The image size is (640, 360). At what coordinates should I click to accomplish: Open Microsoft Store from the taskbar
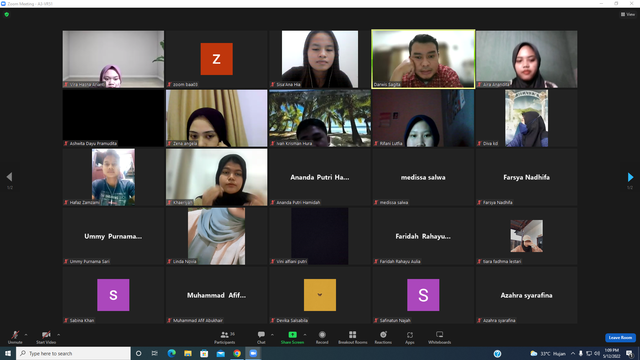(x=204, y=353)
